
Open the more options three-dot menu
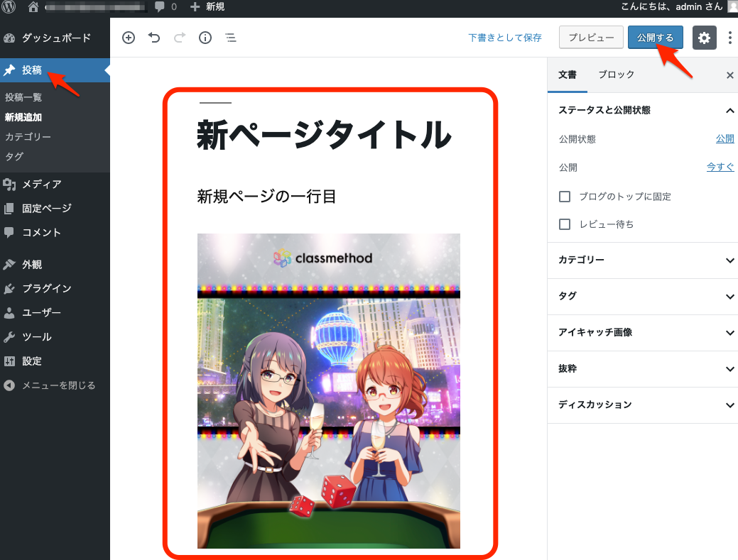point(730,38)
